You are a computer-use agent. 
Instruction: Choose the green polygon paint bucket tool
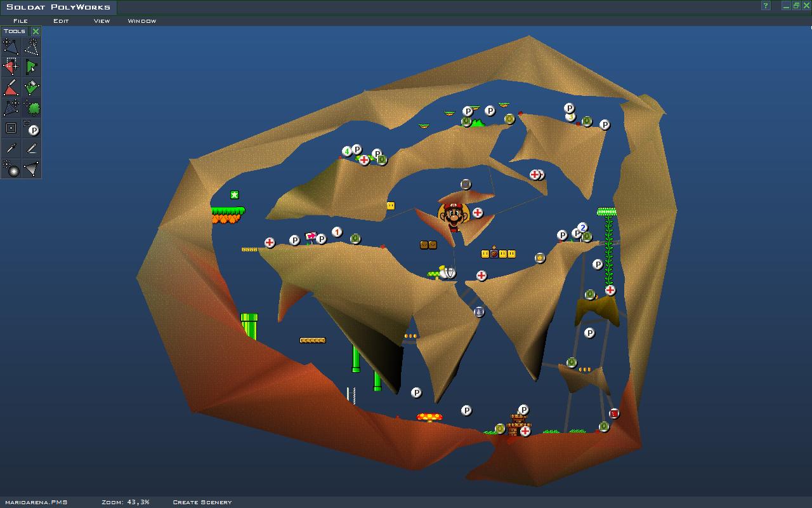(31, 87)
